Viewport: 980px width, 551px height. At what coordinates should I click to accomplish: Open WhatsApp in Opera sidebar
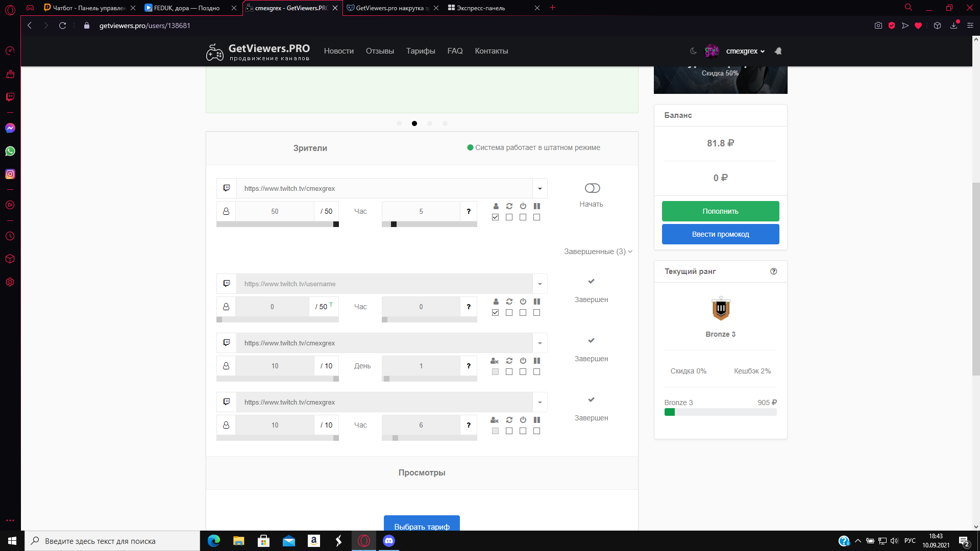[x=10, y=151]
